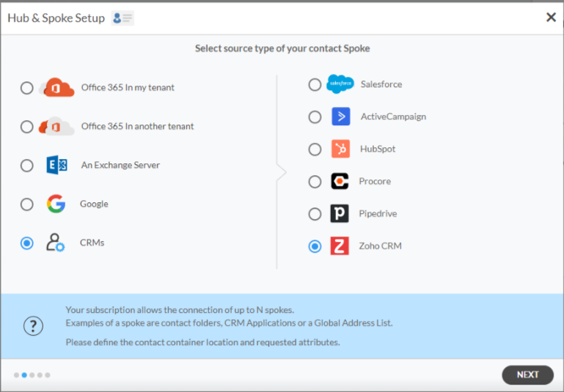Click the ActiveCampaign blue arrow icon

click(x=340, y=117)
